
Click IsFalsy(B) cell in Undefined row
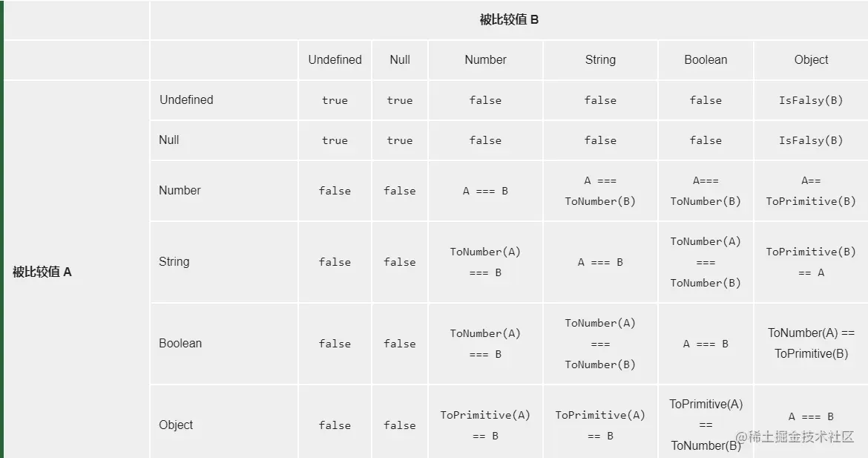pos(811,100)
